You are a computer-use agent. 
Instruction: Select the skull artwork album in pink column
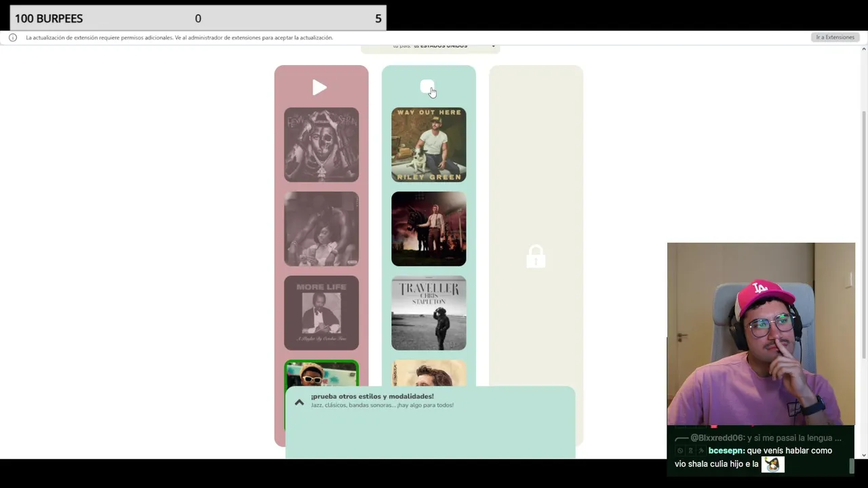tap(321, 144)
